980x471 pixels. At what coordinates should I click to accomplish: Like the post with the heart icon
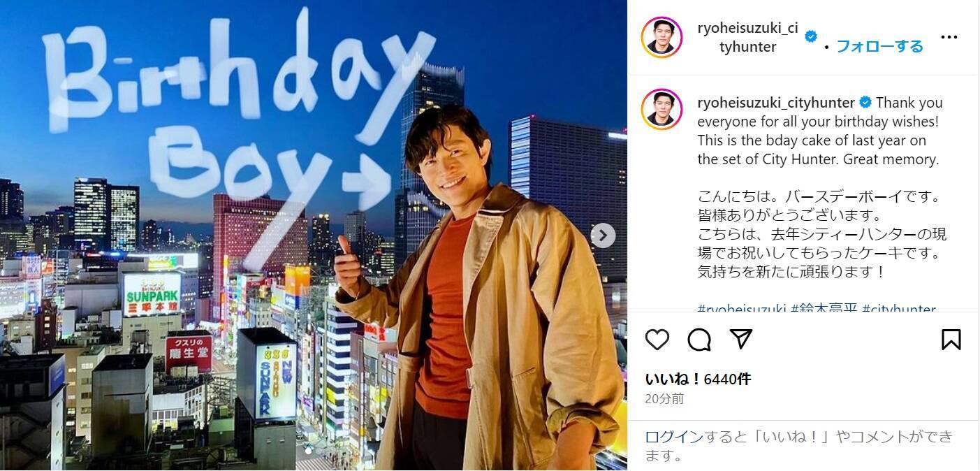(657, 340)
